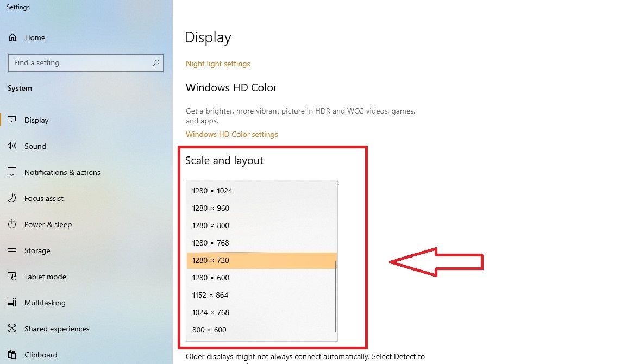Click the Sound speaker icon
This screenshot has width=627, height=364.
12,146
